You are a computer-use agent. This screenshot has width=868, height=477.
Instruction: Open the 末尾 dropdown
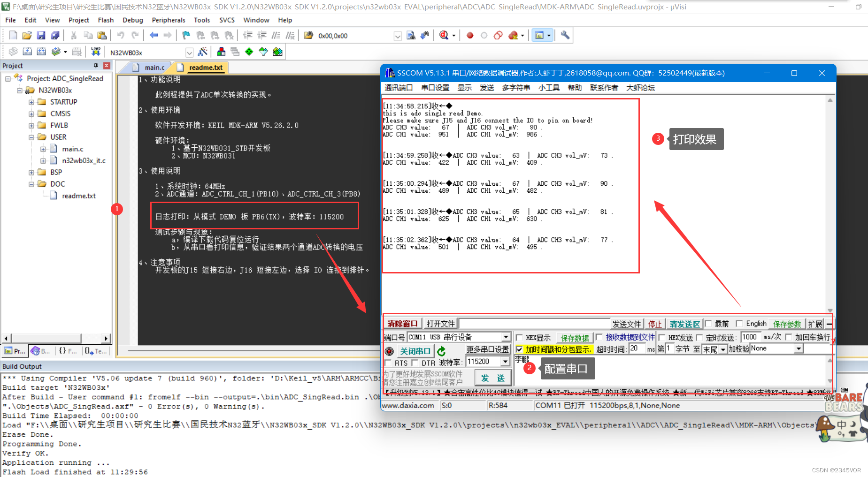tap(723, 349)
